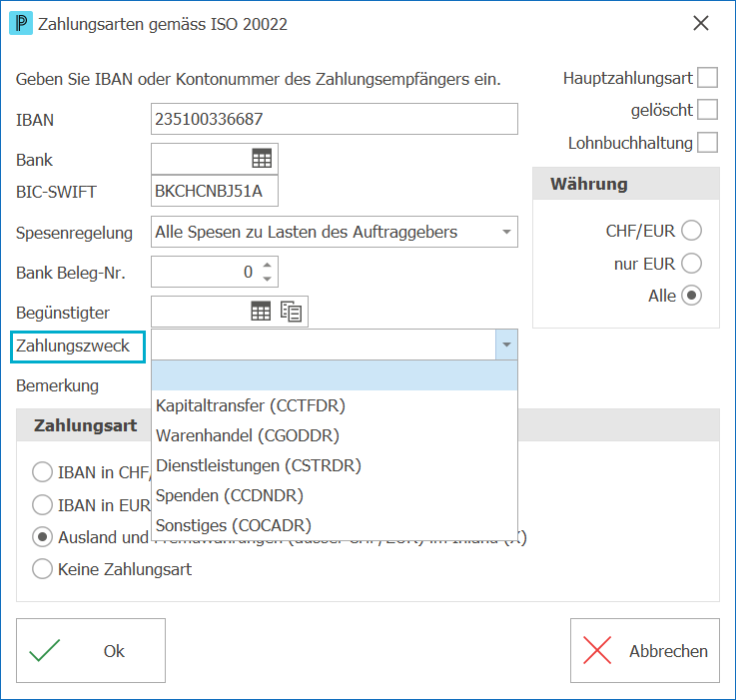Decrease Bank Beleg-Nr. with down arrow
This screenshot has width=736, height=700.
click(267, 279)
